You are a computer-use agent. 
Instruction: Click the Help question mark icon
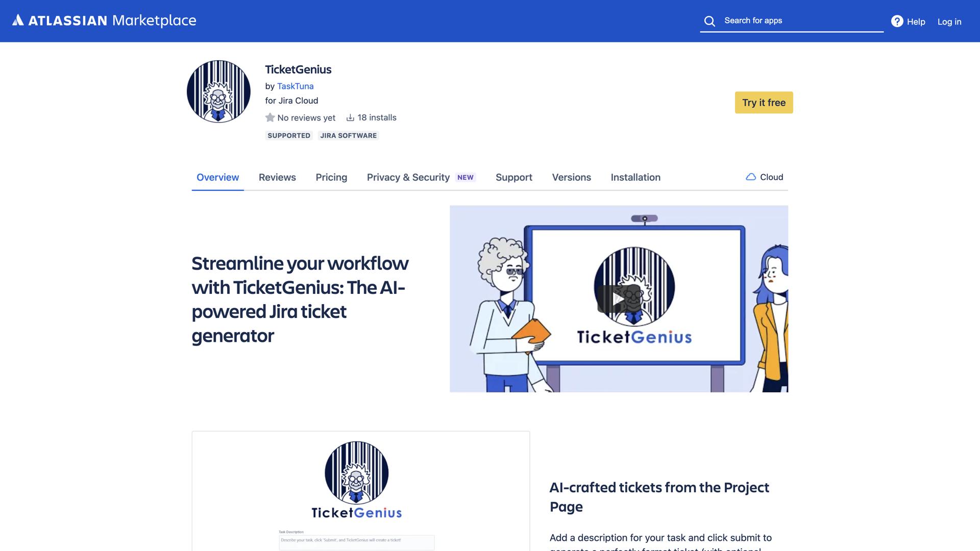tap(897, 21)
